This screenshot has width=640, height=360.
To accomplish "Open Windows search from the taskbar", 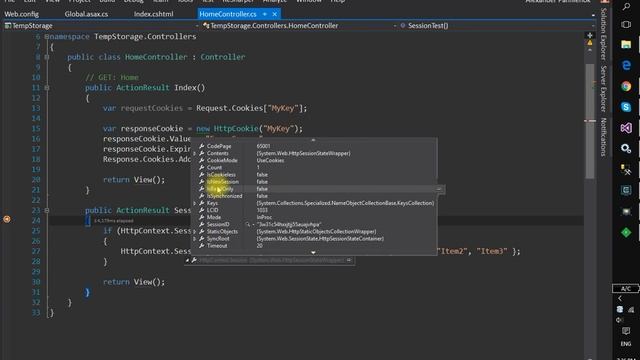I will 626,7.
